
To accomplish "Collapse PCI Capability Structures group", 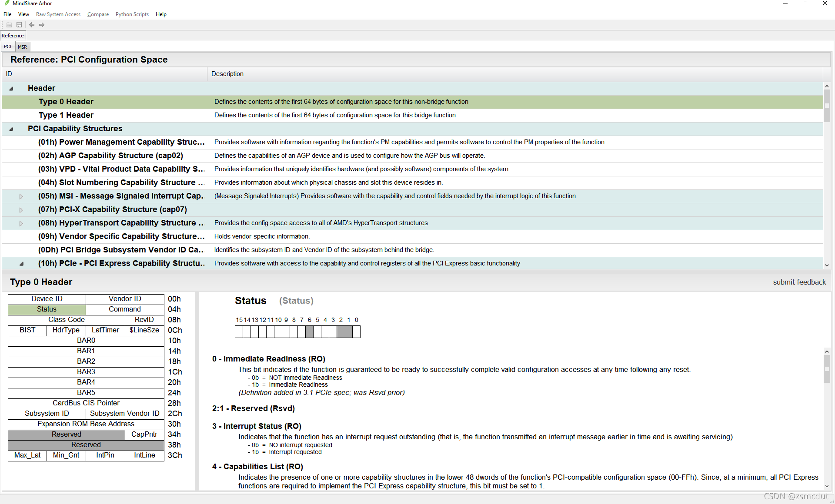I will pyautogui.click(x=11, y=129).
